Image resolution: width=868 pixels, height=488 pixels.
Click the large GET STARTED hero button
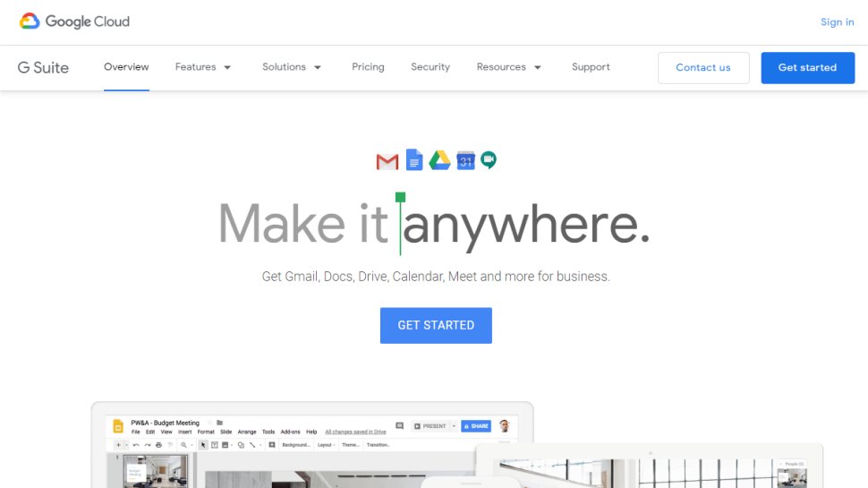click(436, 325)
